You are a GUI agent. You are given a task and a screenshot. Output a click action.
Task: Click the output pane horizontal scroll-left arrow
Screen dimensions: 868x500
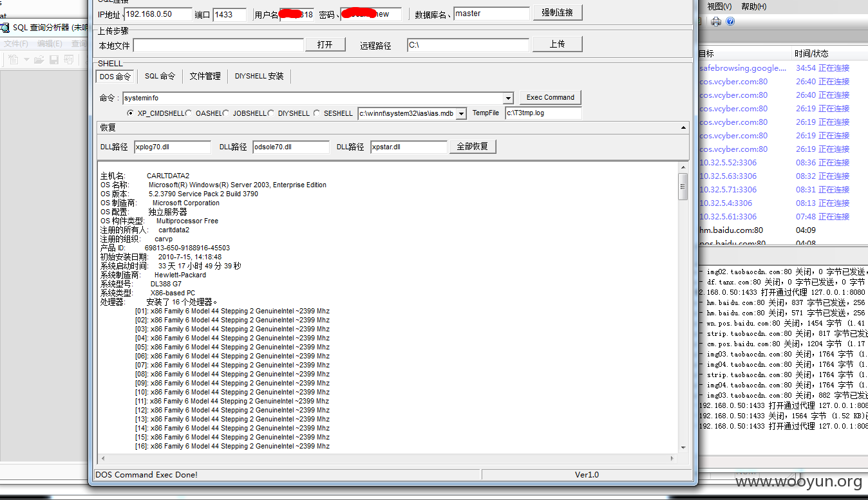102,458
